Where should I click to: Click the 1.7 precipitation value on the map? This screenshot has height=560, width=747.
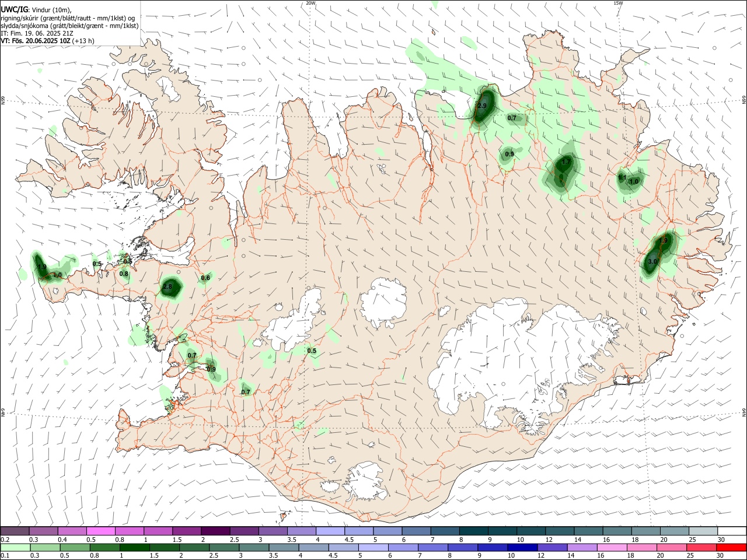click(x=566, y=163)
